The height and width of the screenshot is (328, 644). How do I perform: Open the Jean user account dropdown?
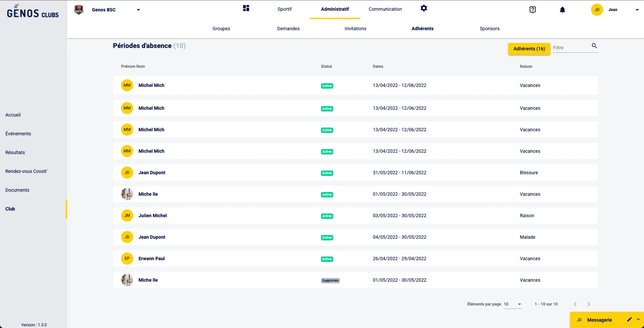[x=637, y=10]
